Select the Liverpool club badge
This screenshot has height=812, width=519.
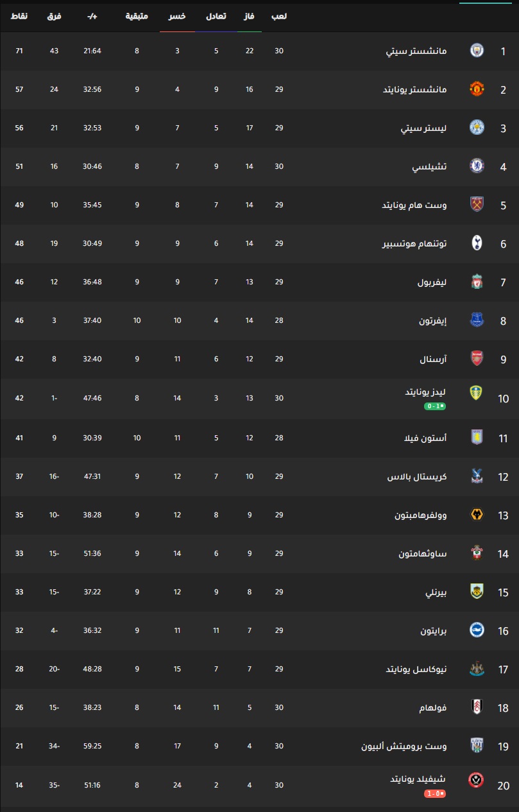(x=477, y=282)
